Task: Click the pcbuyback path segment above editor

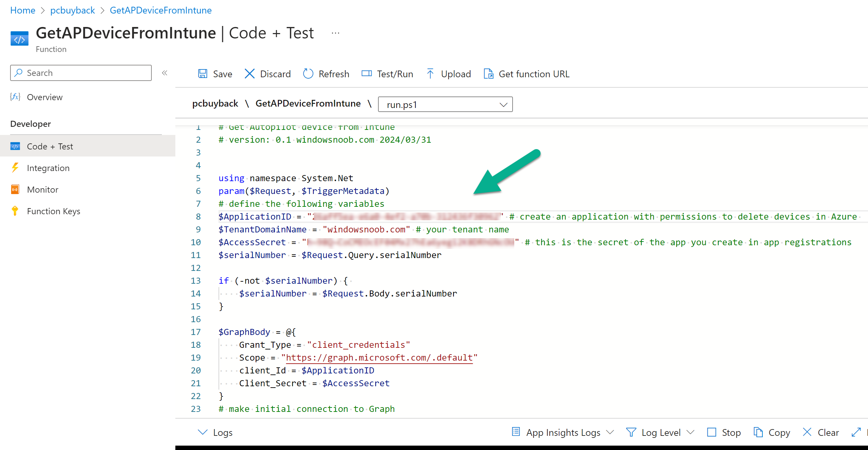Action: (215, 104)
